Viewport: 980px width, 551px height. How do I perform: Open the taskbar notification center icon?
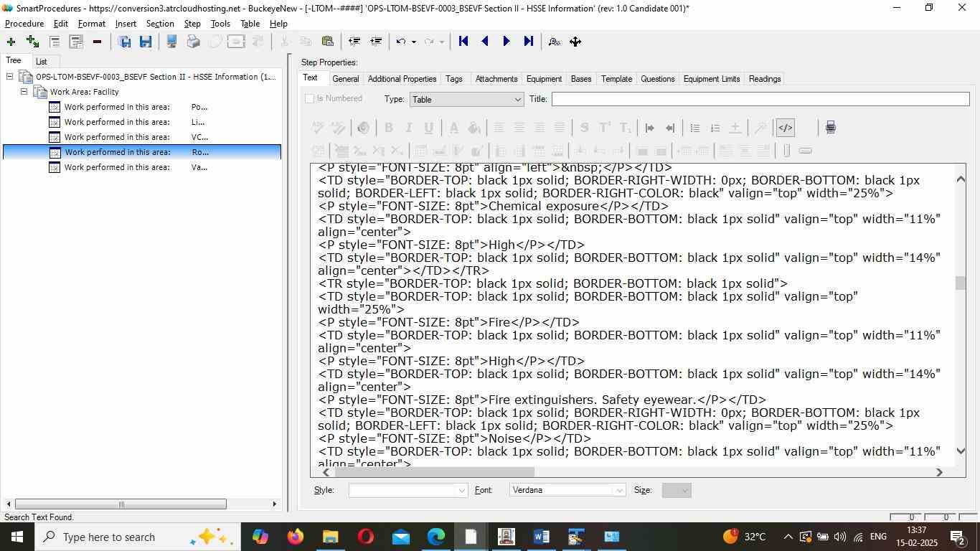tap(958, 537)
